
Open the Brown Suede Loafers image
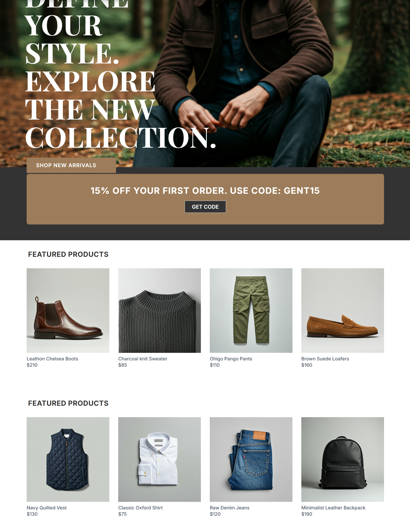pos(342,311)
